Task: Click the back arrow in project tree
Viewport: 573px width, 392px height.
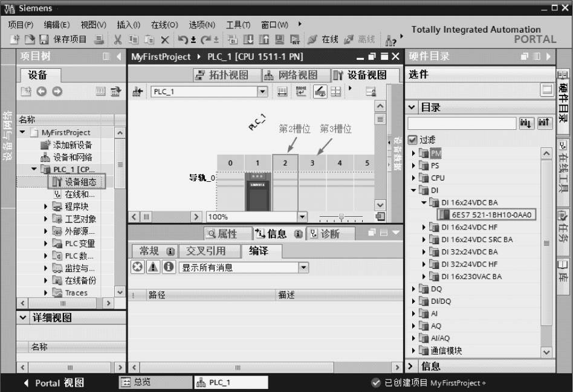Action: [42, 91]
